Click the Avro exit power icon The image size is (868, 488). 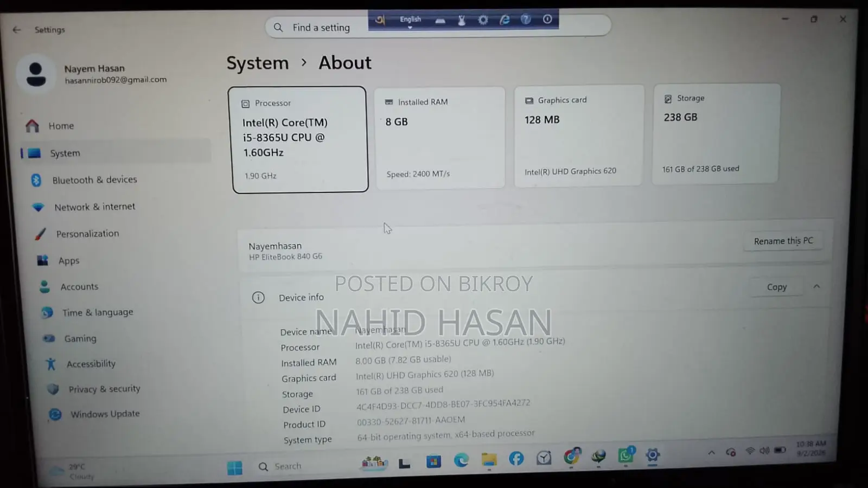coord(547,20)
